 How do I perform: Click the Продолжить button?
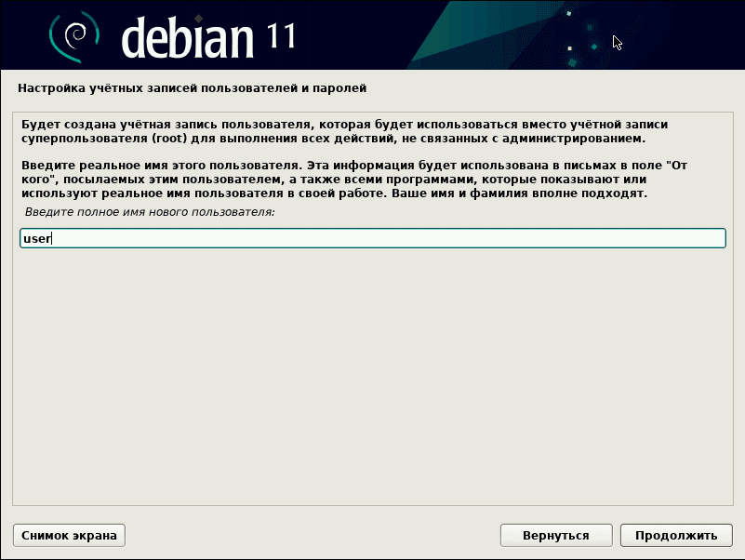[x=676, y=535]
